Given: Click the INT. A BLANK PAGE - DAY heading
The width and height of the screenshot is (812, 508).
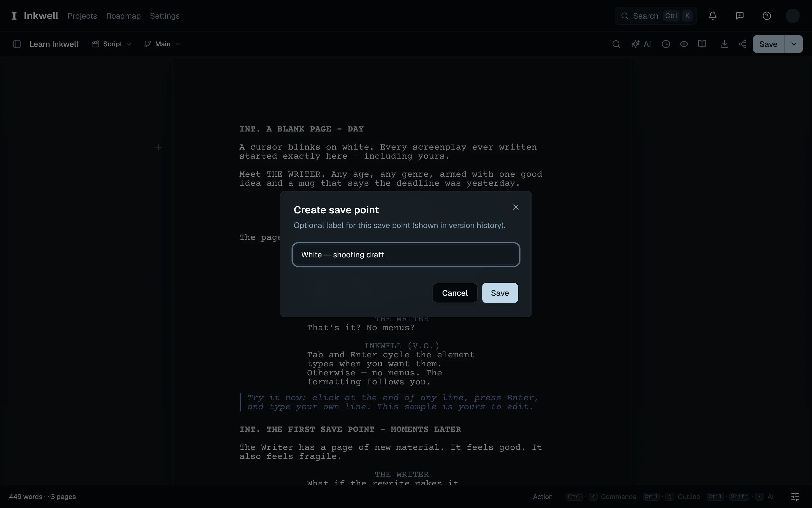Looking at the screenshot, I should point(301,129).
